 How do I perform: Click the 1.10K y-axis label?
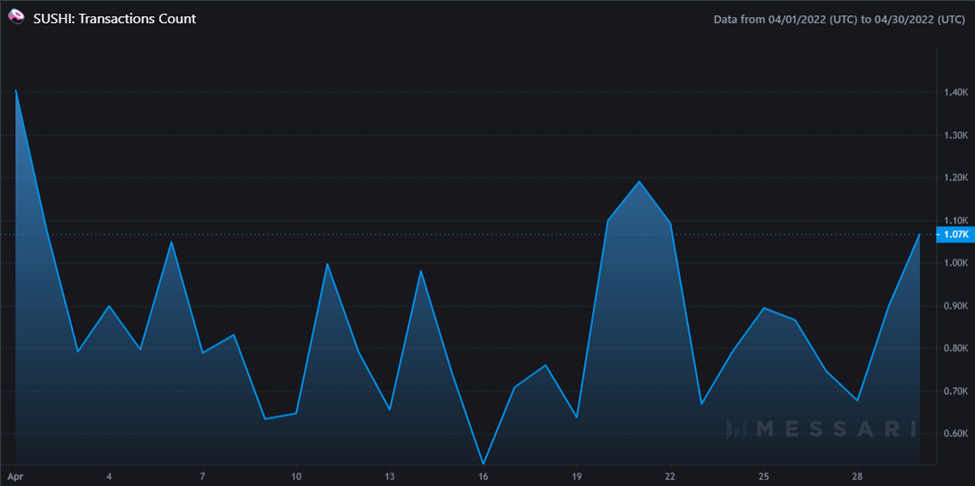tap(954, 221)
